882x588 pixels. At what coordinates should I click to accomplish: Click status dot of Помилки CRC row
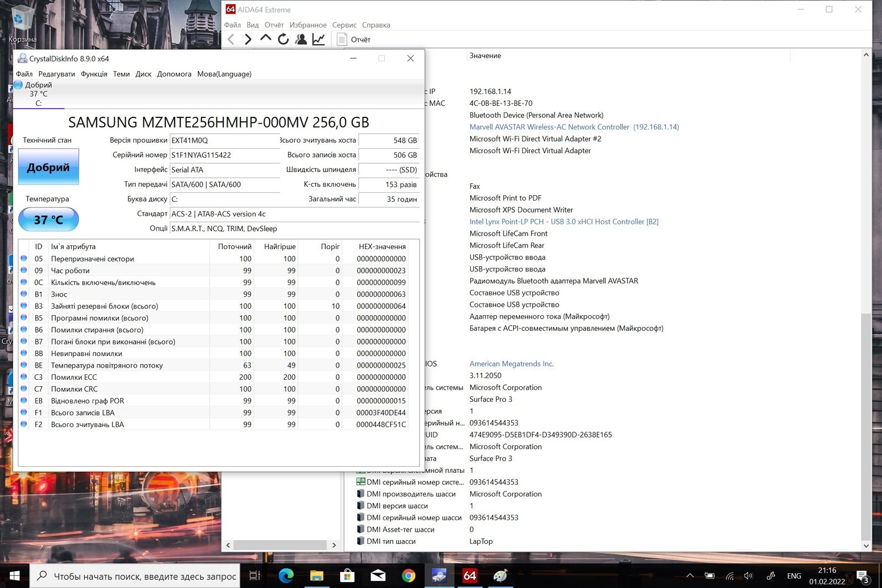pos(24,389)
